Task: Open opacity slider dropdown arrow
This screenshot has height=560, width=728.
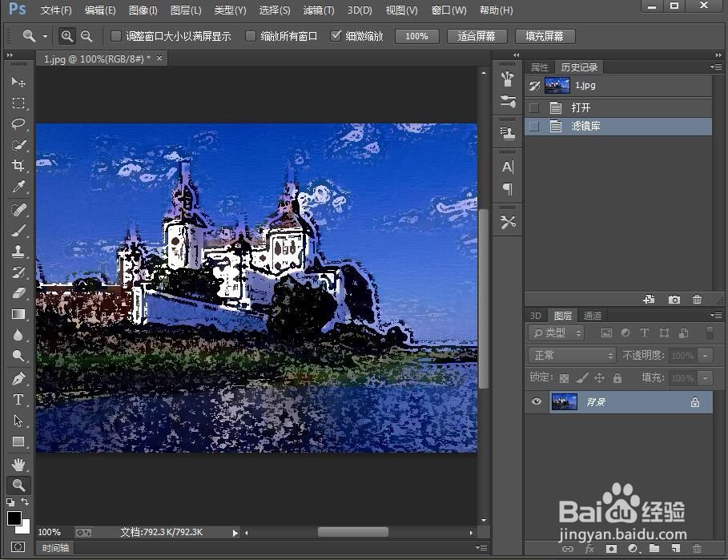Action: 706,357
